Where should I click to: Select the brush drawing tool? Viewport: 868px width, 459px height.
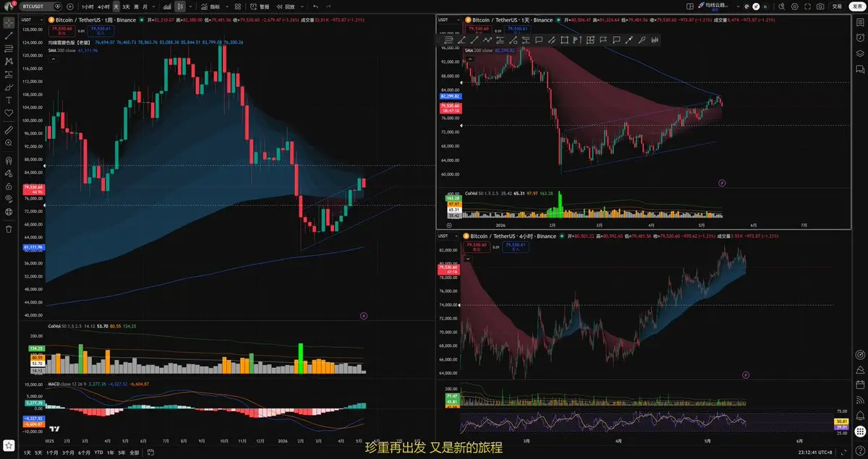tap(9, 87)
